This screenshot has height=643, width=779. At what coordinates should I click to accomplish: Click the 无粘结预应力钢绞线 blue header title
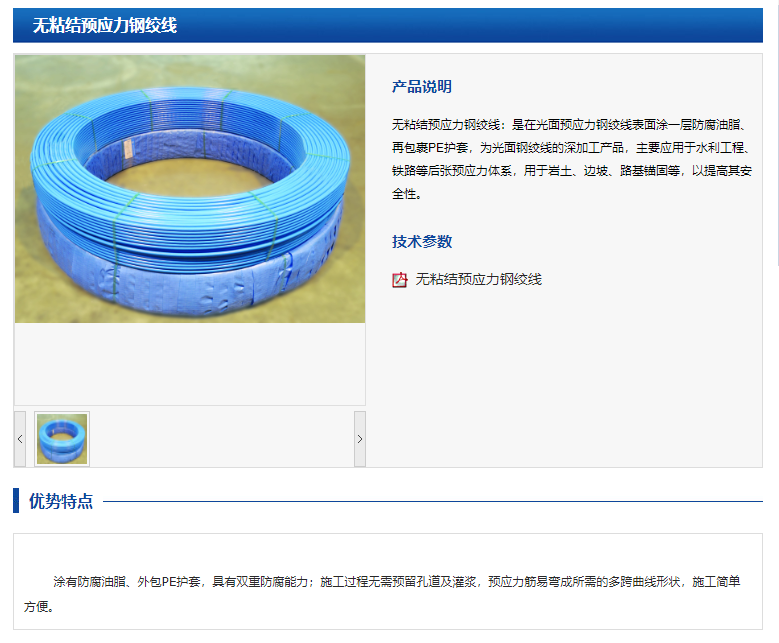pyautogui.click(x=104, y=25)
